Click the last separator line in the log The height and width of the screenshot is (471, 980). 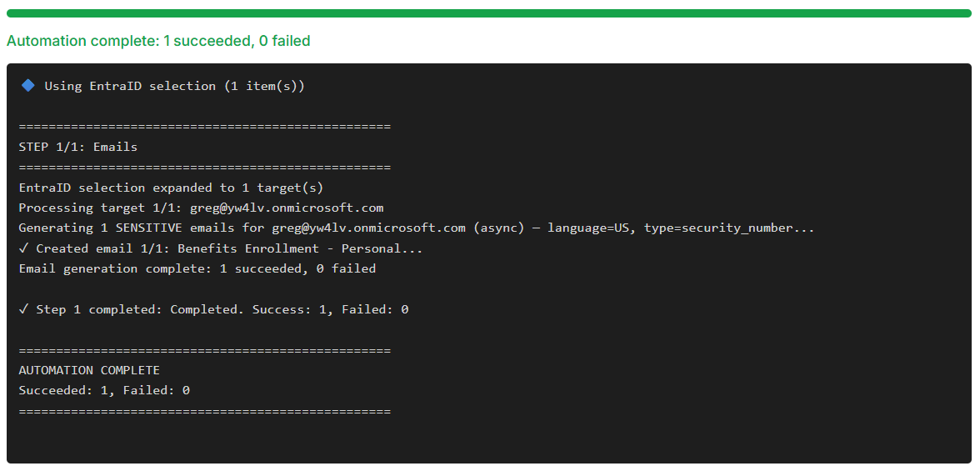click(204, 411)
